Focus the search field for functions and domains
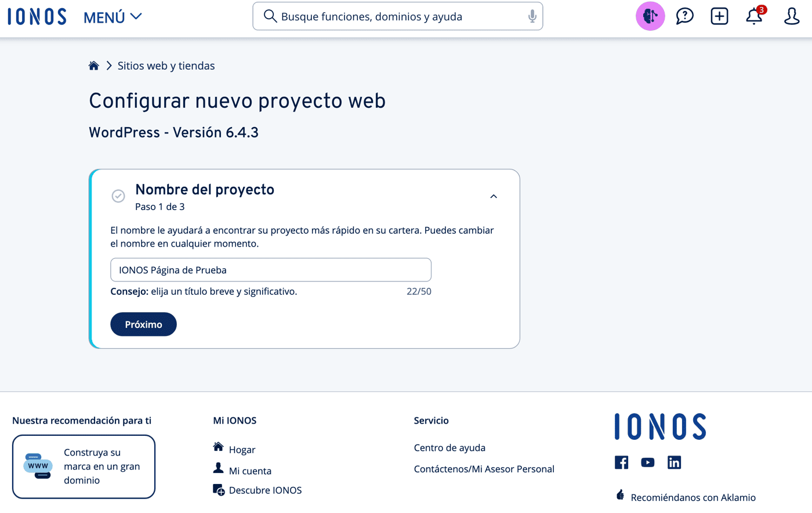This screenshot has width=812, height=513. pos(398,16)
